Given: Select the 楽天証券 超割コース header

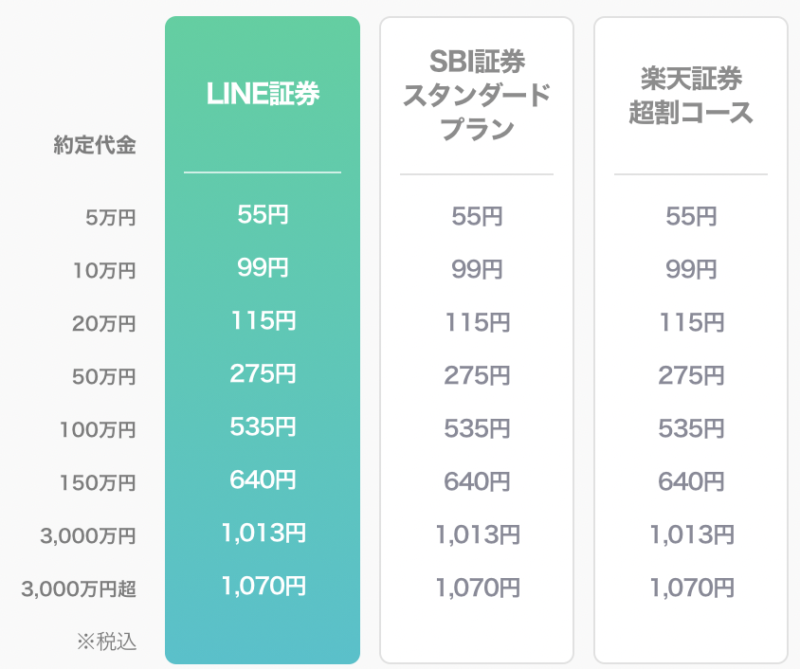Looking at the screenshot, I should point(691,95).
